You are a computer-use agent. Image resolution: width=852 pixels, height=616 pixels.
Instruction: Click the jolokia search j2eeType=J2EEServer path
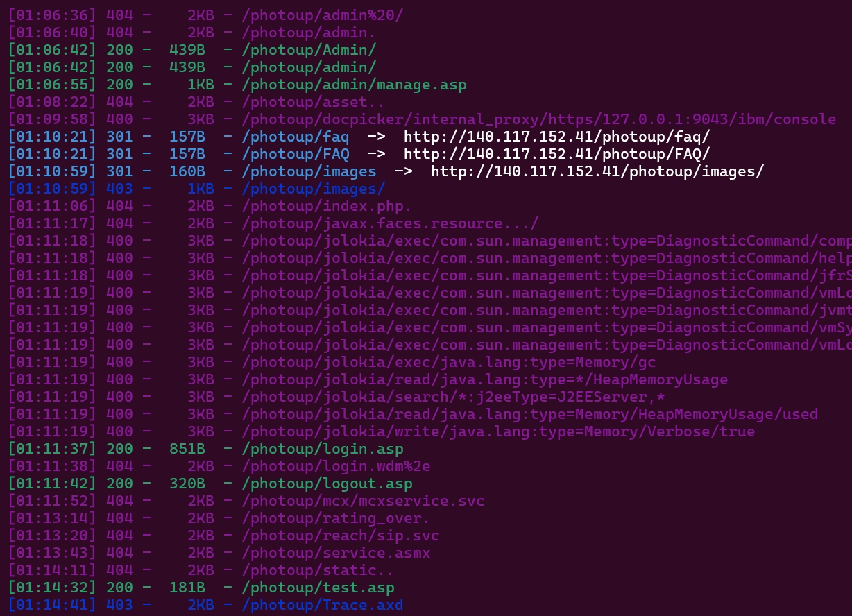pyautogui.click(x=453, y=397)
